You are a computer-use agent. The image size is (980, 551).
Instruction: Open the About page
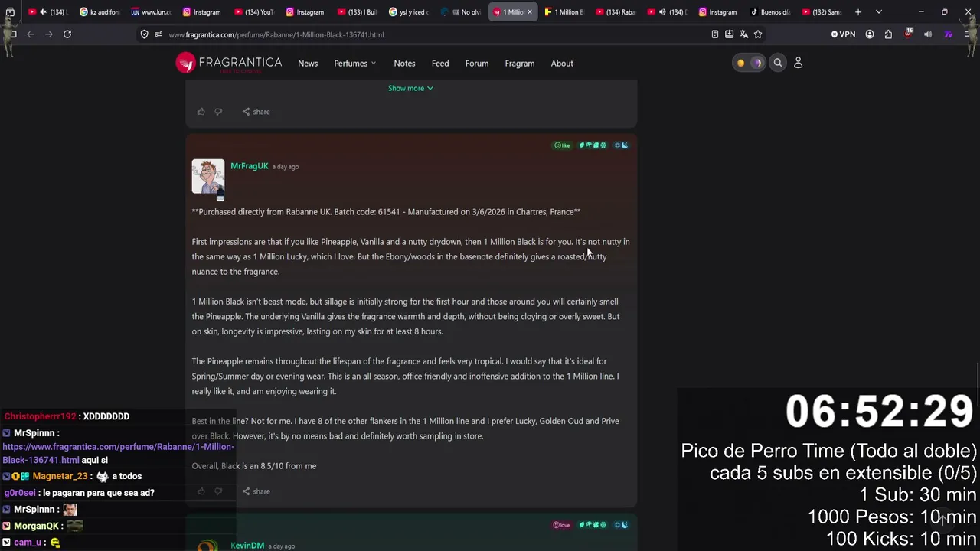click(562, 64)
